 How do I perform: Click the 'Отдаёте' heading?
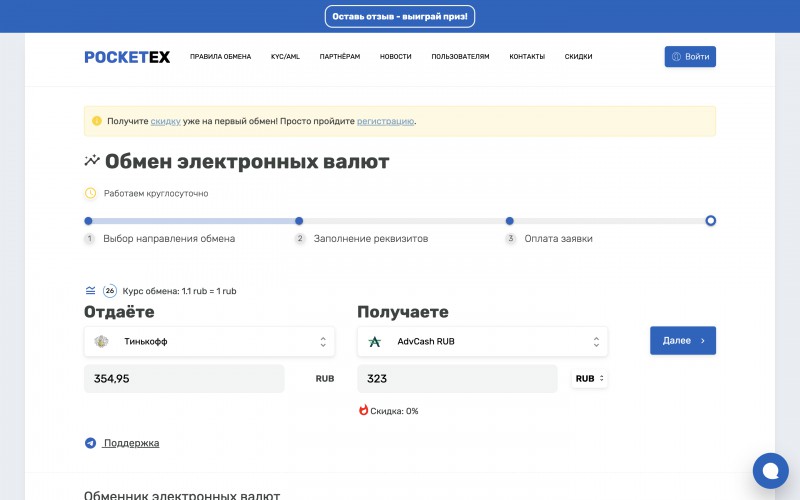(119, 312)
